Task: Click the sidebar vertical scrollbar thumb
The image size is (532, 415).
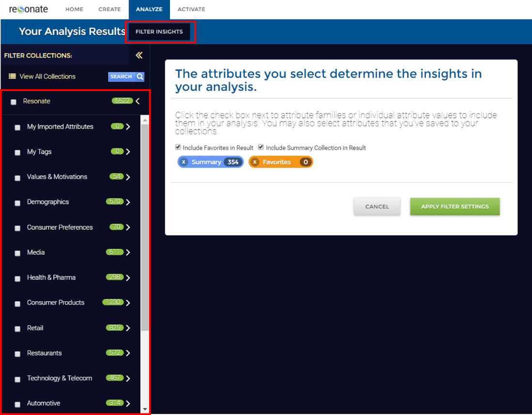Action: coord(145,228)
